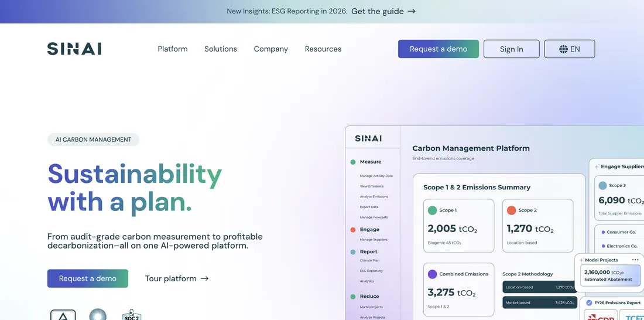Select Reduce in the preview sidebar
Image resolution: width=644 pixels, height=320 pixels.
[x=369, y=296]
